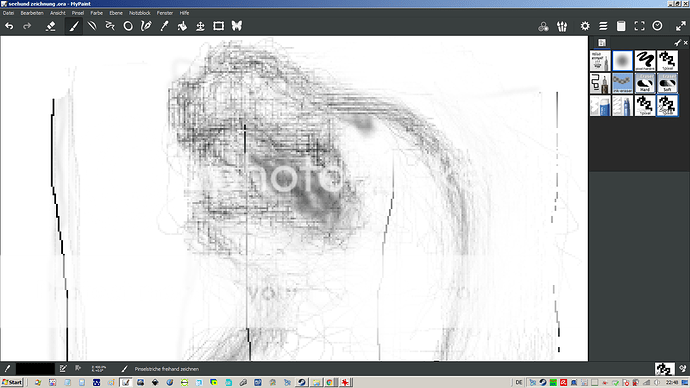The width and height of the screenshot is (690, 388).
Task: Open the Farbe menu
Action: point(96,13)
